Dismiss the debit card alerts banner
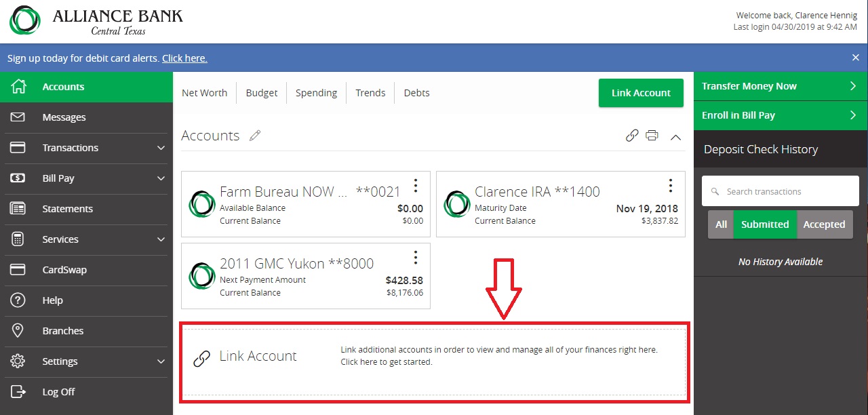Image resolution: width=868 pixels, height=415 pixels. point(855,58)
